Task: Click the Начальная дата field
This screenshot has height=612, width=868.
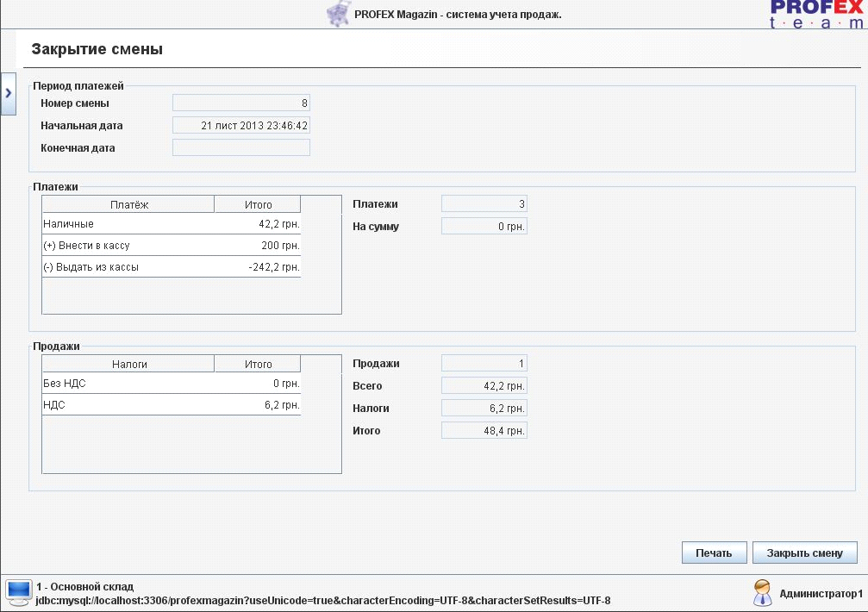Action: coord(241,126)
